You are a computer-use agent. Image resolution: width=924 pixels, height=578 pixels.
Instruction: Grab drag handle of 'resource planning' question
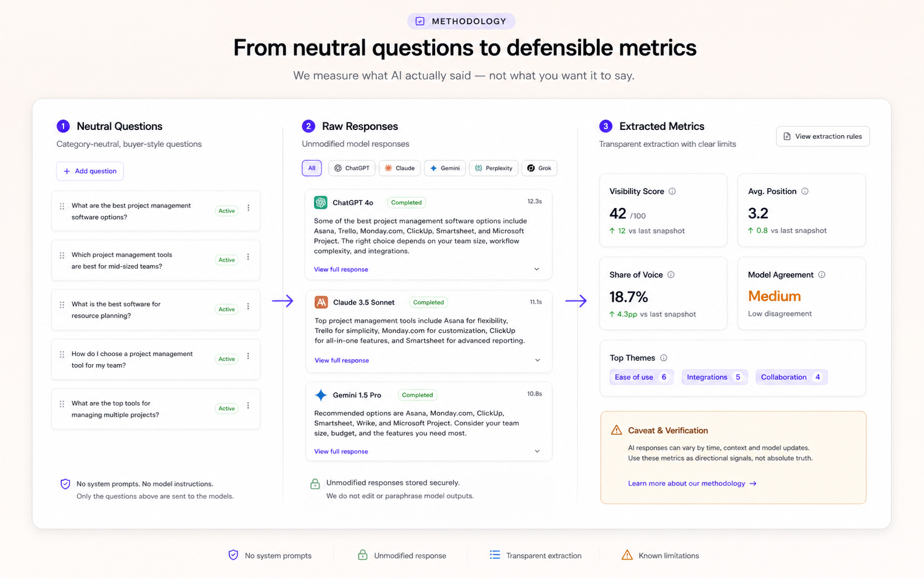click(x=62, y=305)
